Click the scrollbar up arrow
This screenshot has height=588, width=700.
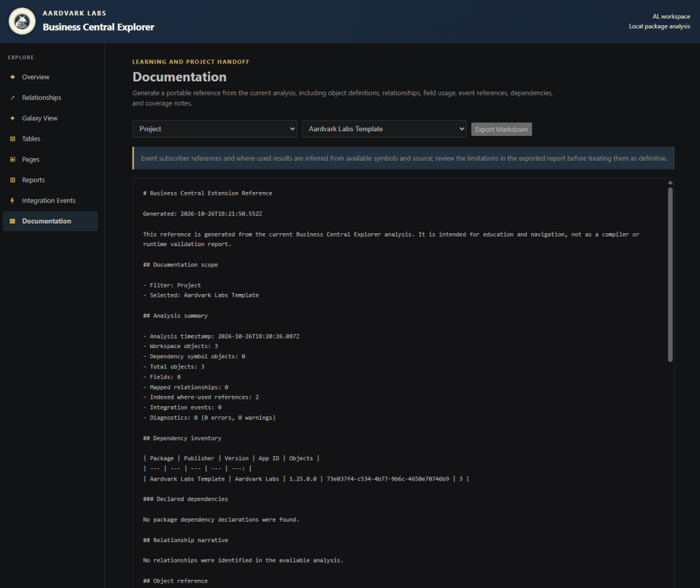coord(670,183)
